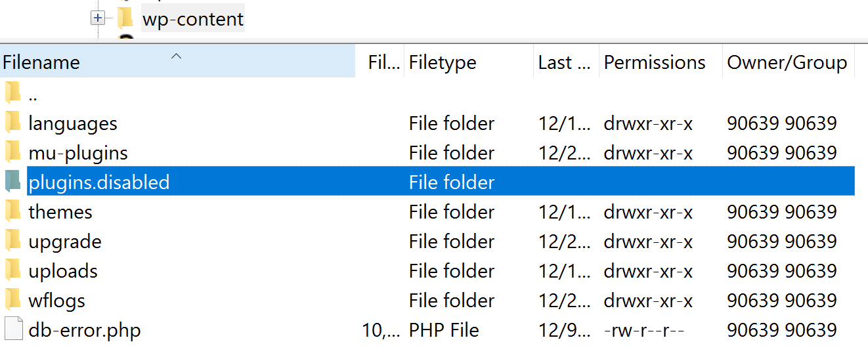Select the uploads folder icon
Screen dimensions: 868x361
click(x=12, y=270)
